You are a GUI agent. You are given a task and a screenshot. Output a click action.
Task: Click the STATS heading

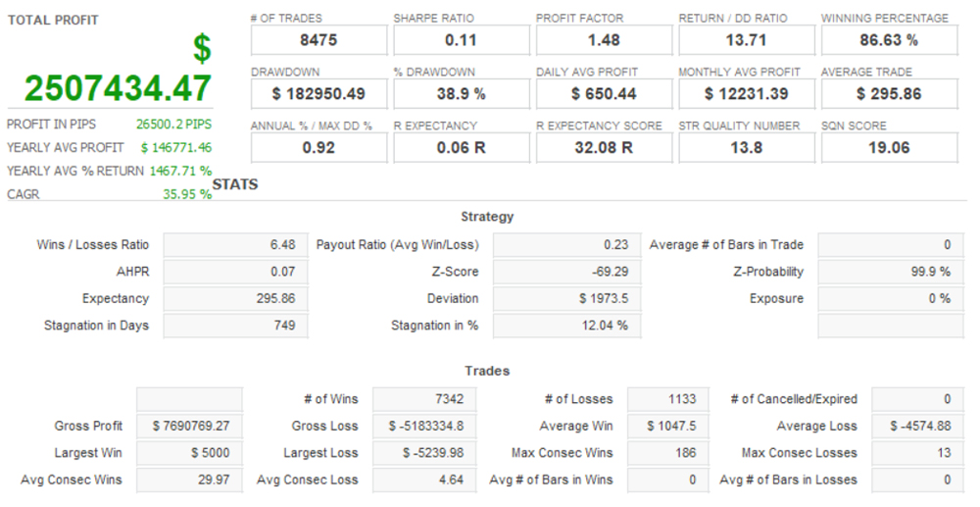coord(235,184)
